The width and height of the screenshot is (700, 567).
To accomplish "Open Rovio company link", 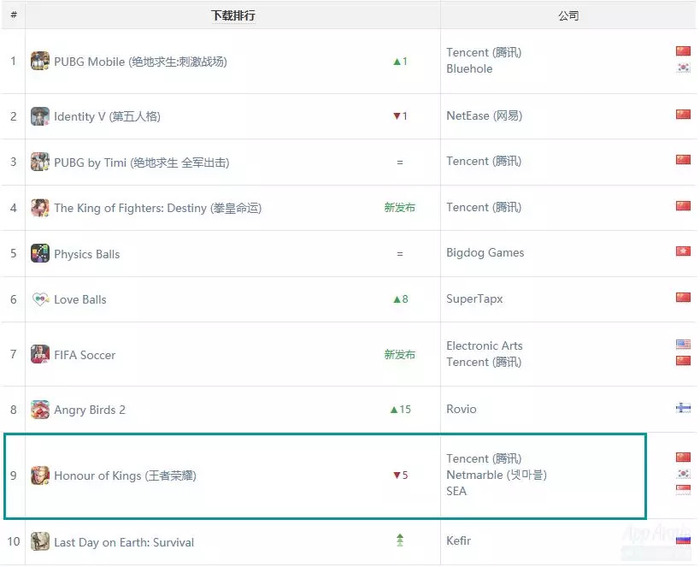I will tap(462, 409).
